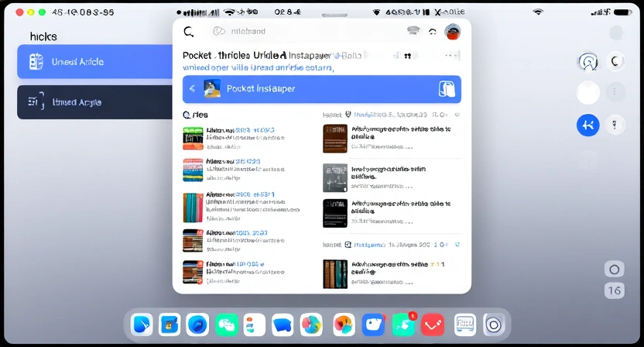This screenshot has width=644, height=347.
Task: Follow the blue link text under the Pocket heading
Action: coord(258,67)
